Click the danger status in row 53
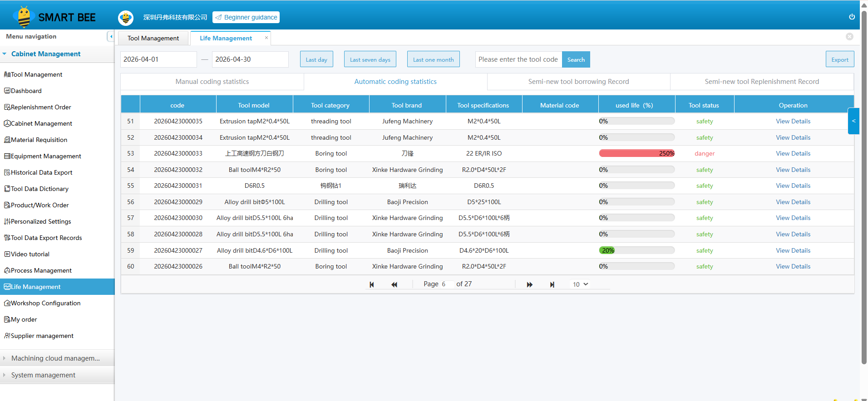 (705, 153)
